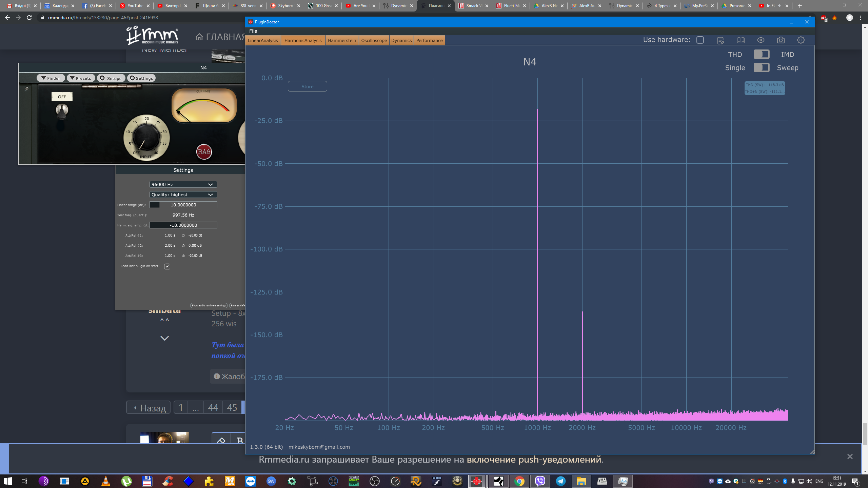Viewport: 868px width, 488px height.
Task: Open Chrome three-dot menu
Action: point(861,18)
